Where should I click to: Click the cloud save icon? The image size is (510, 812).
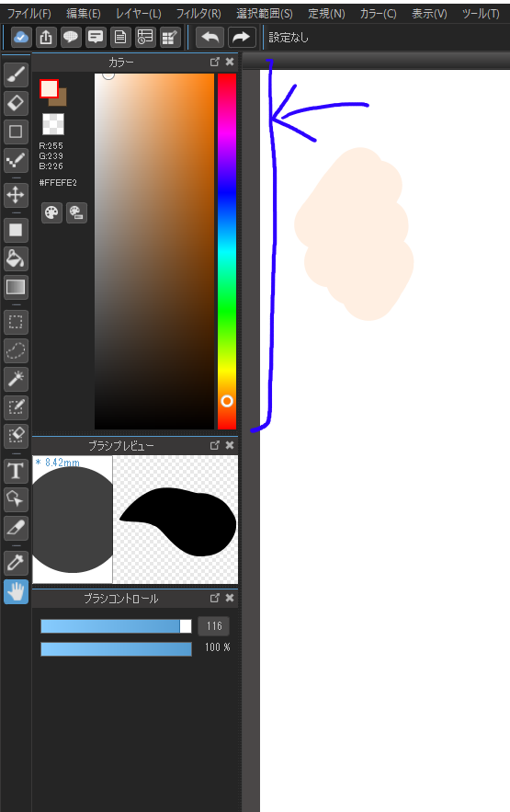click(x=21, y=38)
